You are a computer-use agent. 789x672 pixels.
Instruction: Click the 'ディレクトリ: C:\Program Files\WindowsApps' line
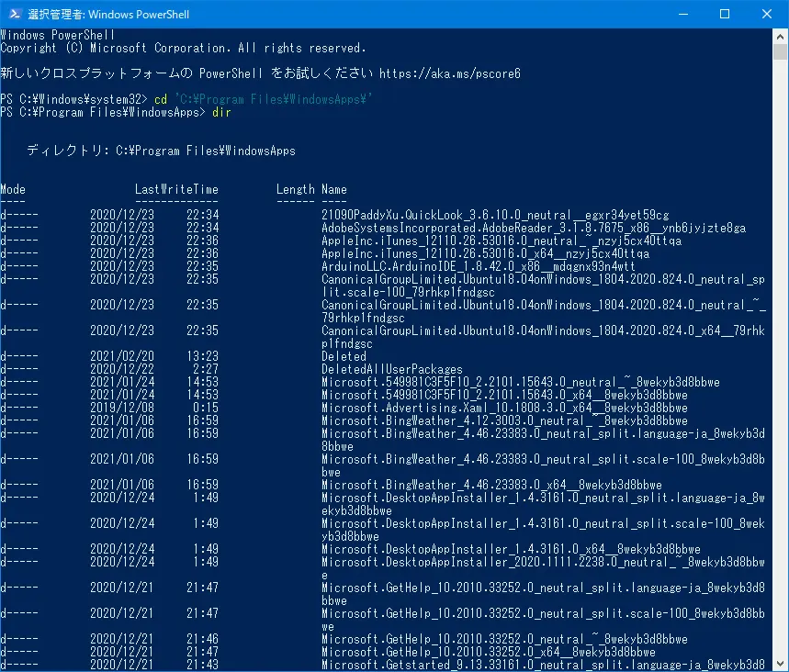coord(161,151)
